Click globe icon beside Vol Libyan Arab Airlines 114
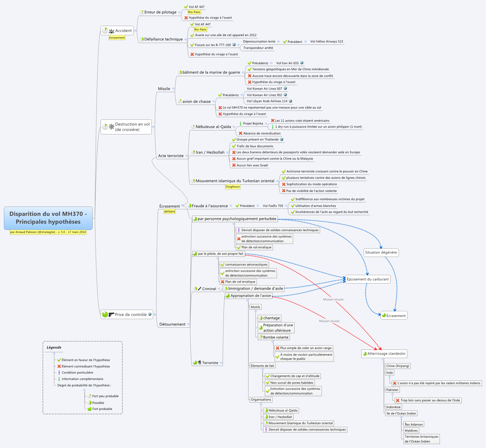The width and height of the screenshot is (486, 448). (291, 101)
